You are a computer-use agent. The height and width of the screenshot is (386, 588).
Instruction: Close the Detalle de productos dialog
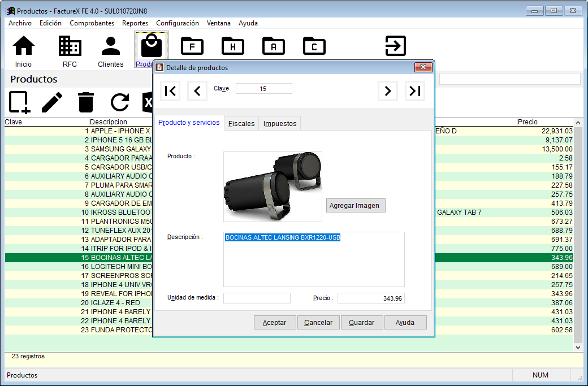[x=423, y=67]
